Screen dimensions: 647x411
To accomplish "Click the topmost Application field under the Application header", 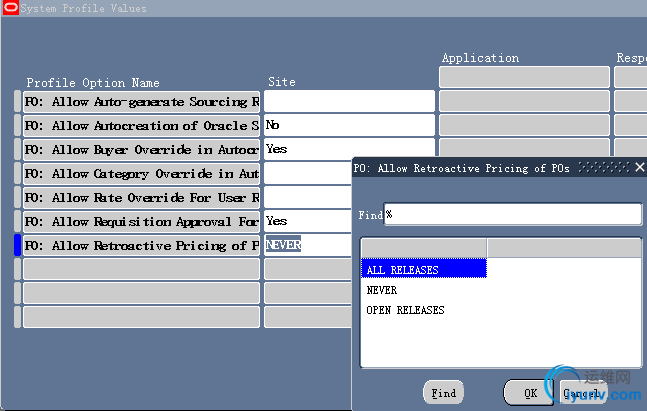I will pos(524,77).
